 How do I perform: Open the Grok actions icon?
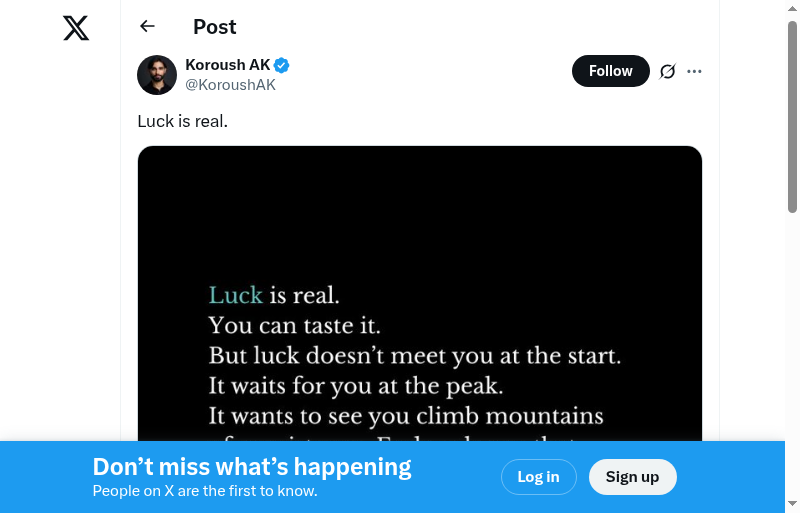[668, 71]
